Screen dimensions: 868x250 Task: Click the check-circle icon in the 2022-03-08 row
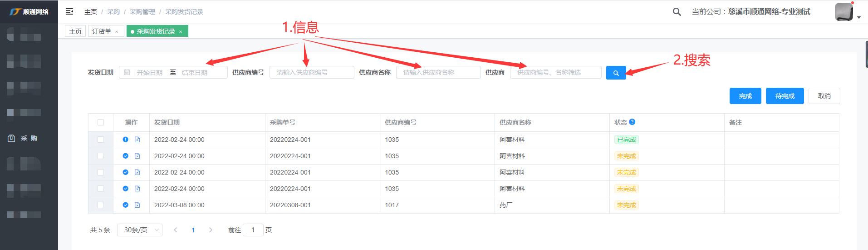(x=125, y=205)
